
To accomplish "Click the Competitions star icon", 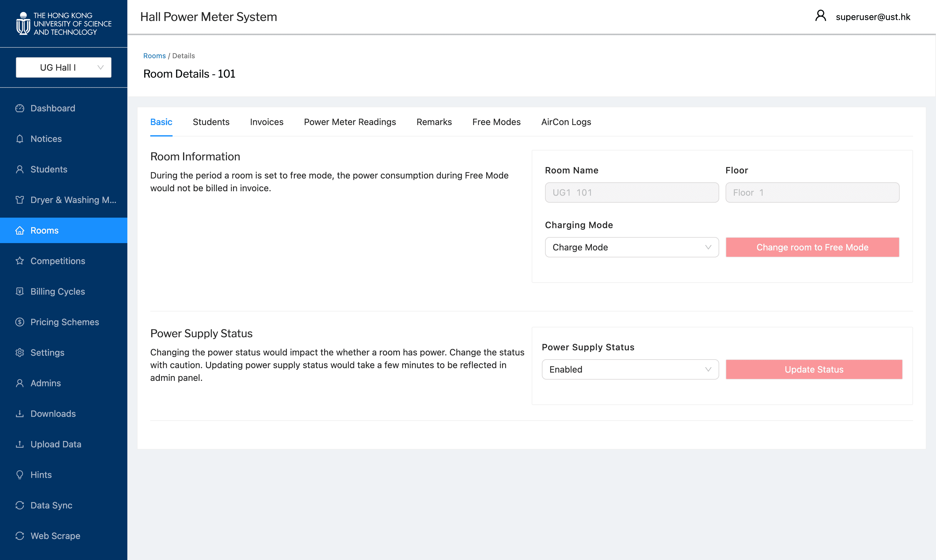I will pyautogui.click(x=20, y=261).
